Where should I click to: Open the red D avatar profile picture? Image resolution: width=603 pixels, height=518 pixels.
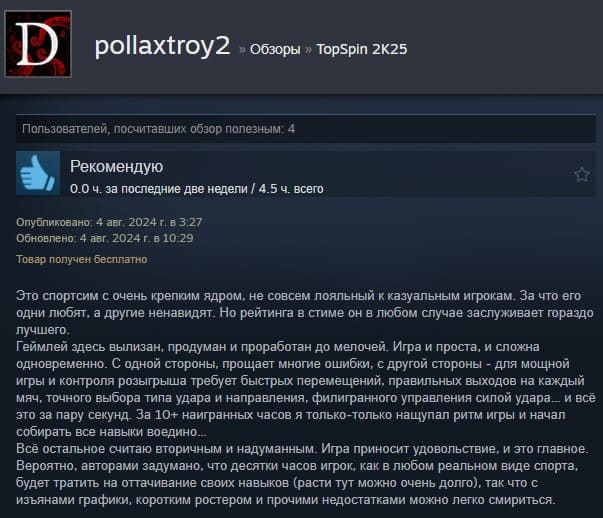(x=38, y=44)
